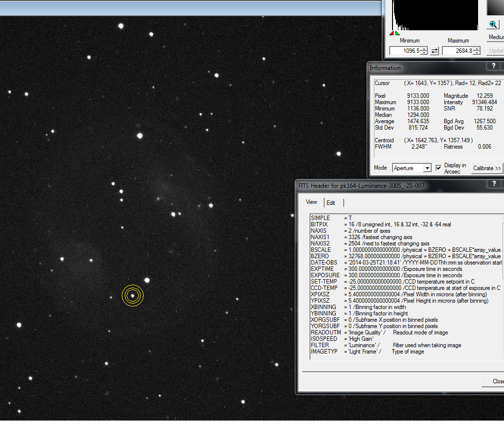Select the READOUTM row in FITS header
Image resolution: width=504 pixels, height=421 pixels.
point(406,332)
